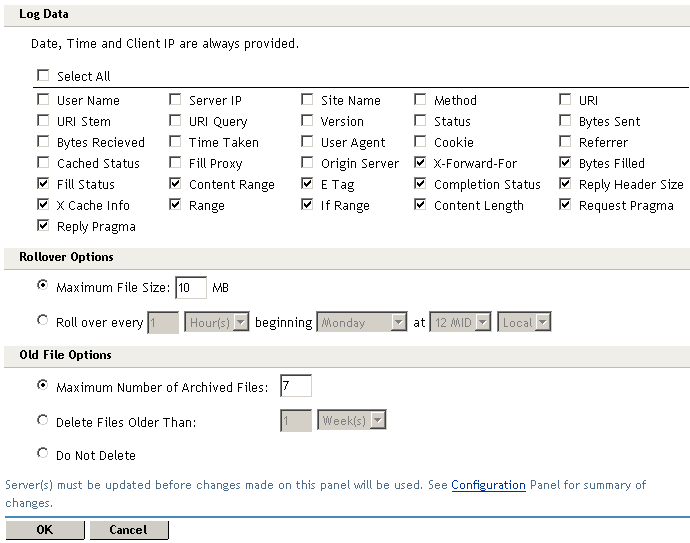This screenshot has height=543, width=690.
Task: Check the URI Query checkbox
Action: [175, 120]
